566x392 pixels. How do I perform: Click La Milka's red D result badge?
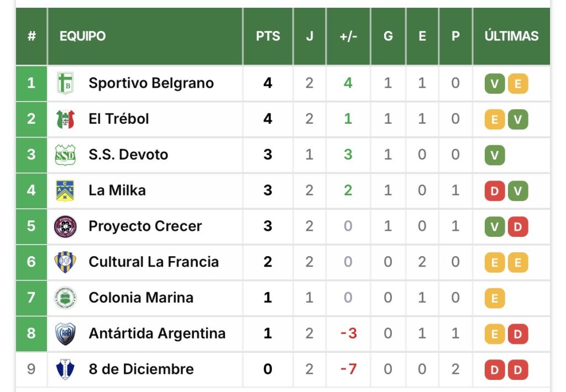495,191
